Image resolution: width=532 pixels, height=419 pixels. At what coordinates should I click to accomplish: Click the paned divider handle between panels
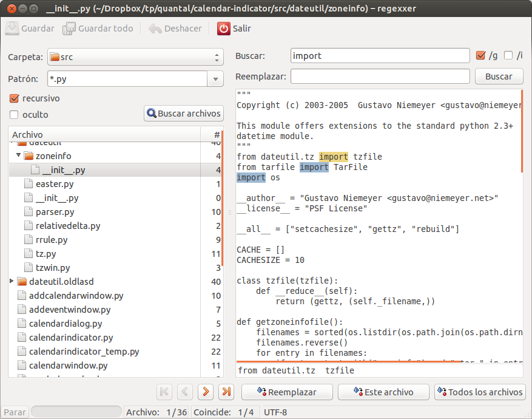click(230, 213)
